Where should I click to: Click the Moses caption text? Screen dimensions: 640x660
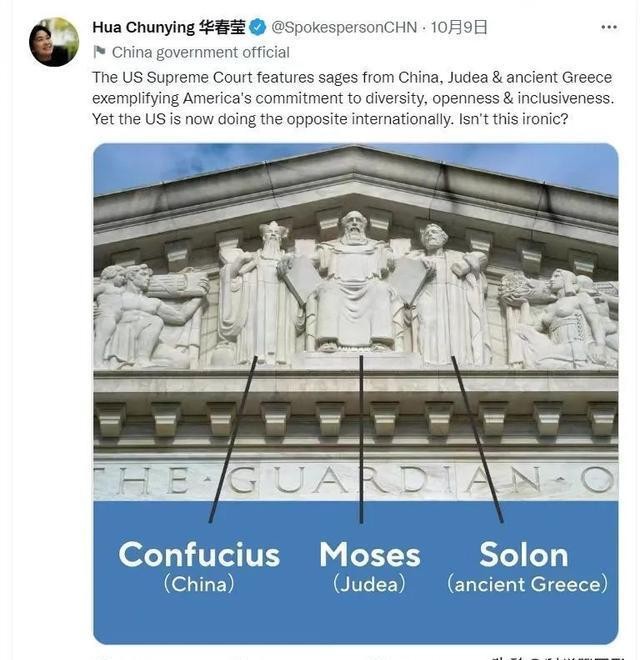click(370, 555)
